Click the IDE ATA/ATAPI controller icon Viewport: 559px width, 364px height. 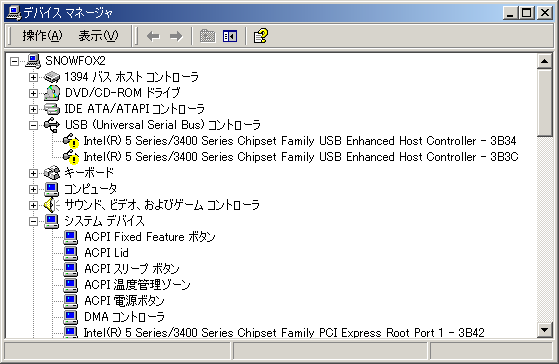tap(52, 109)
